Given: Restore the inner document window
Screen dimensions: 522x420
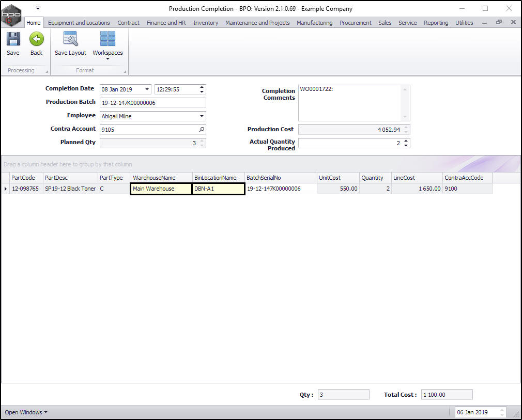Looking at the screenshot, I should [499, 22].
